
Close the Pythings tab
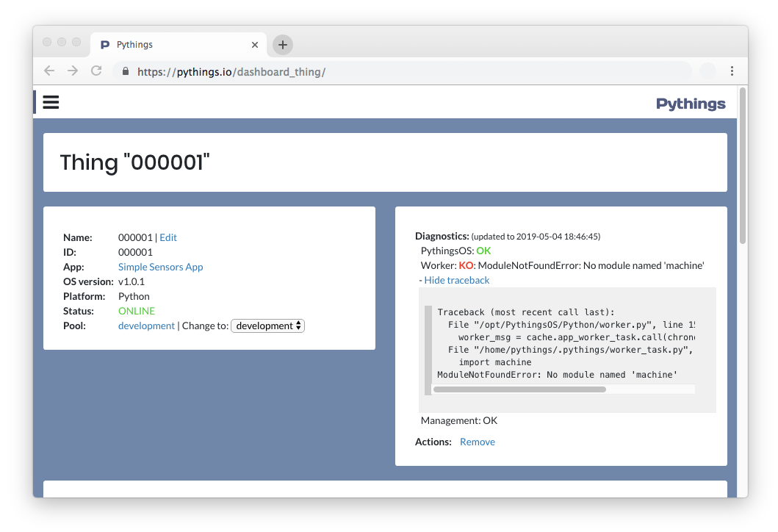(254, 45)
